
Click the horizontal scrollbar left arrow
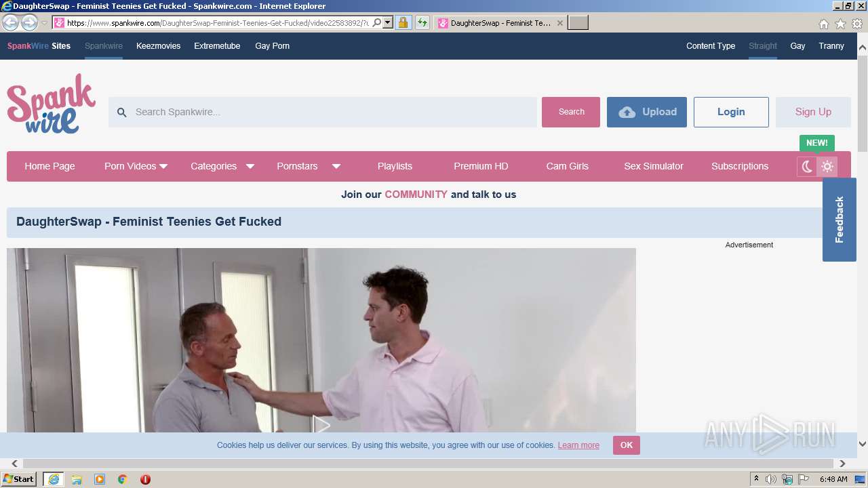pos(15,464)
